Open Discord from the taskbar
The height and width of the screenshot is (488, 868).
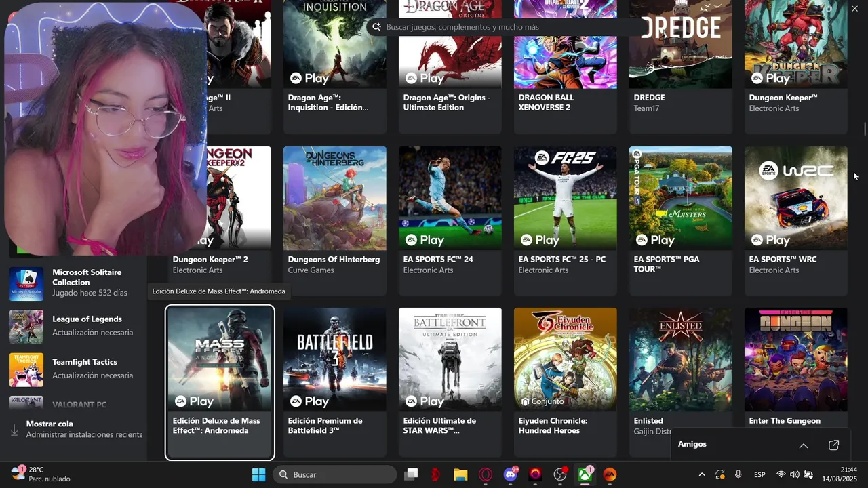tap(511, 474)
